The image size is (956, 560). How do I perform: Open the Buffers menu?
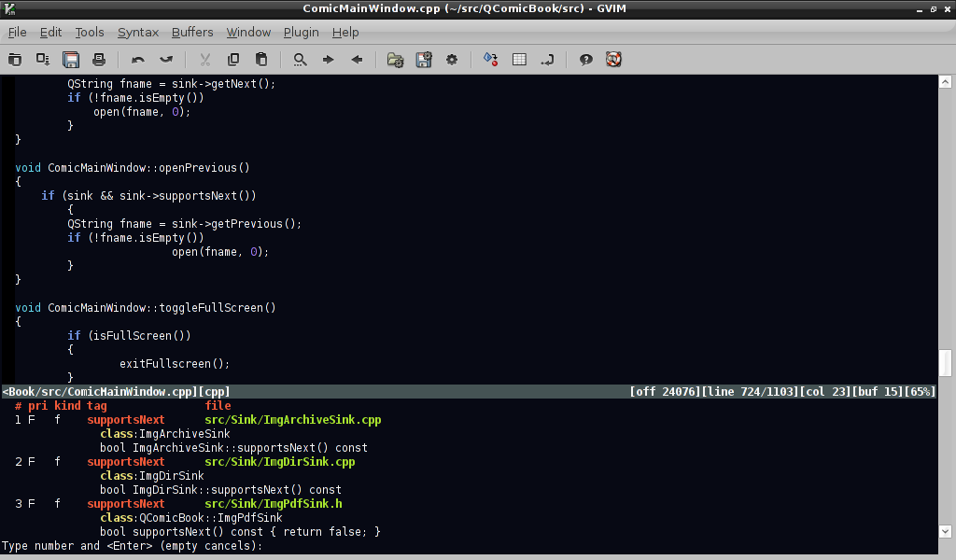tap(192, 33)
